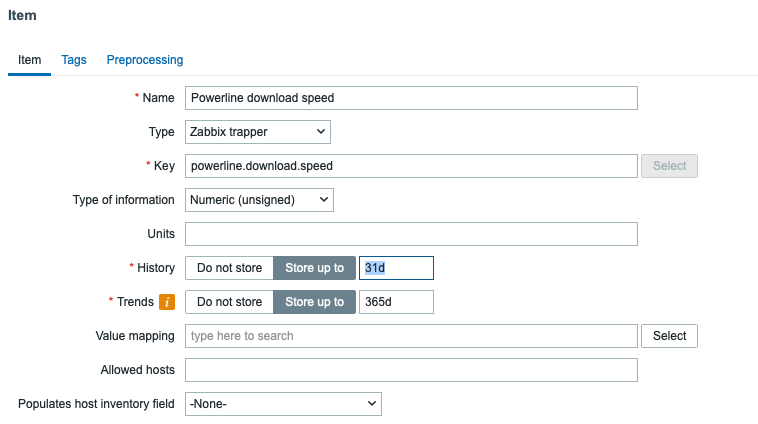Viewport: 758px width, 424px height.
Task: Focus the Name input field
Action: coord(411,98)
